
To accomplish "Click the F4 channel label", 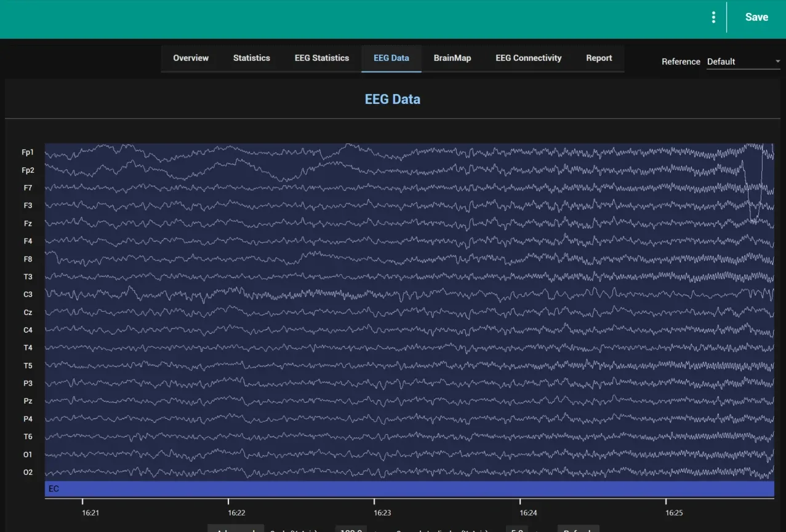I will pos(28,241).
